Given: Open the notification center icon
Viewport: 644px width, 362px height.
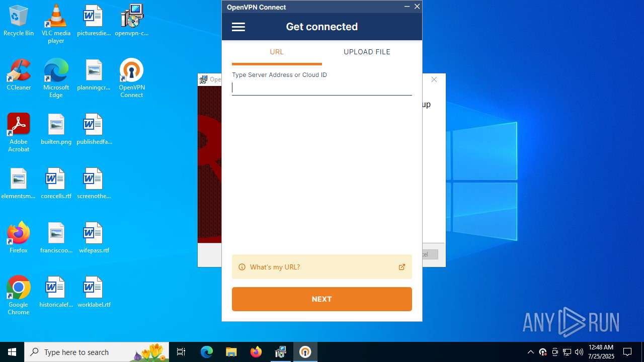Looking at the screenshot, I should click(x=627, y=352).
